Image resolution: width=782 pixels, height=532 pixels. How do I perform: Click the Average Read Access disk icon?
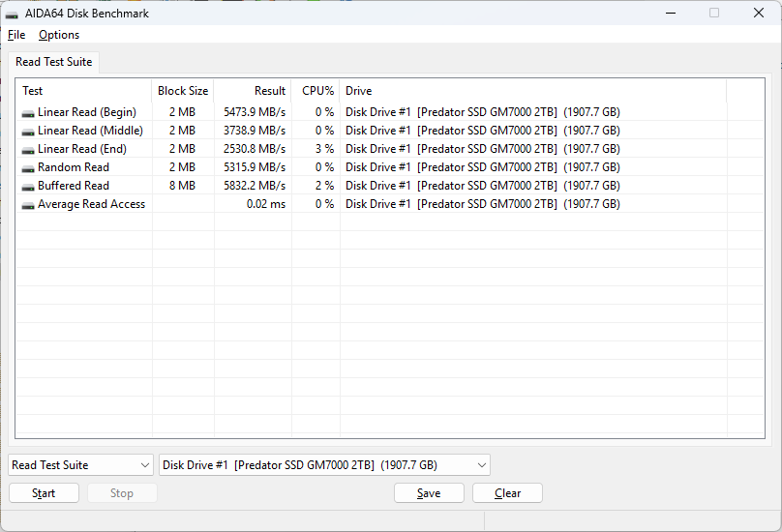coord(28,205)
